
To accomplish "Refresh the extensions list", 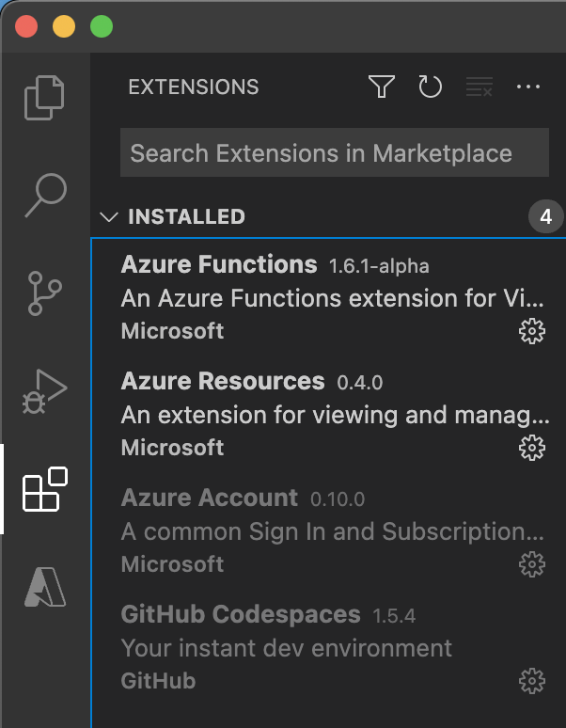I will 430,87.
